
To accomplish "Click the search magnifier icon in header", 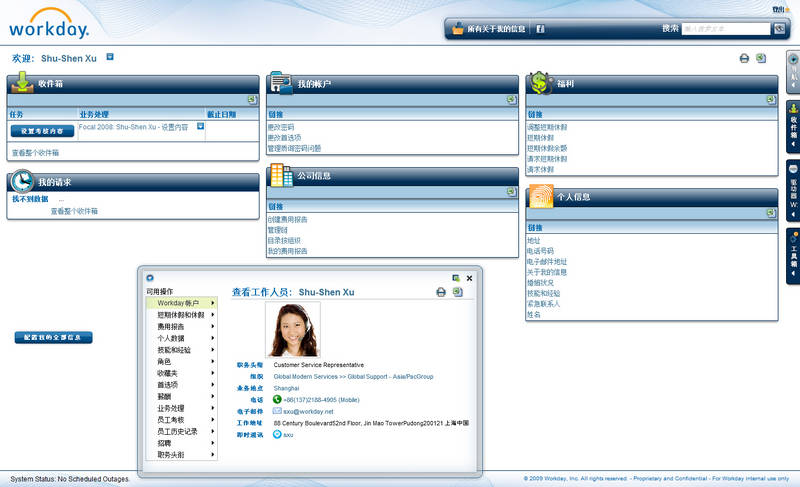I will pos(779,29).
